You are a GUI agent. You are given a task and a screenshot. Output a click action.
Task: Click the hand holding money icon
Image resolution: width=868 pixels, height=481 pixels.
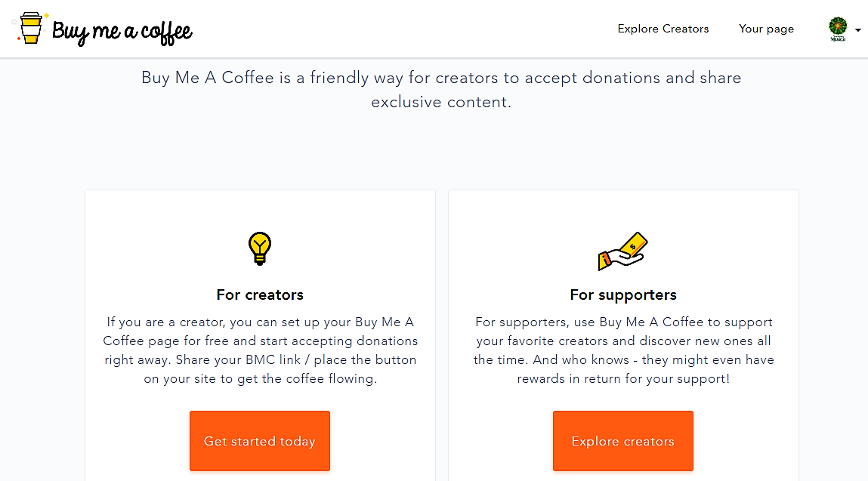click(x=622, y=251)
